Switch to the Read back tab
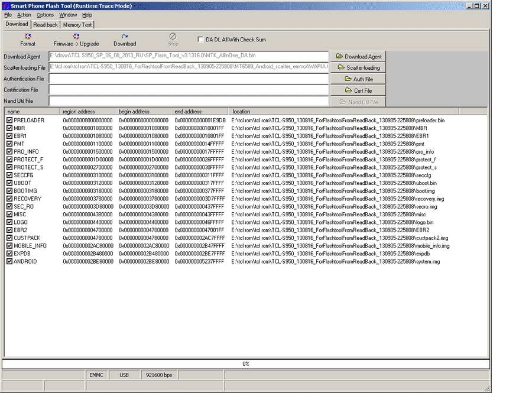 46,25
